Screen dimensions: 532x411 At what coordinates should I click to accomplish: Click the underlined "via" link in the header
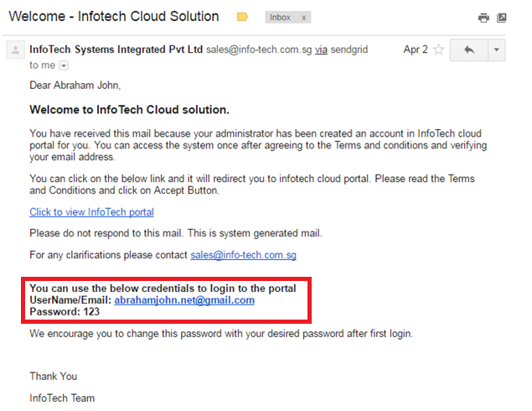321,49
